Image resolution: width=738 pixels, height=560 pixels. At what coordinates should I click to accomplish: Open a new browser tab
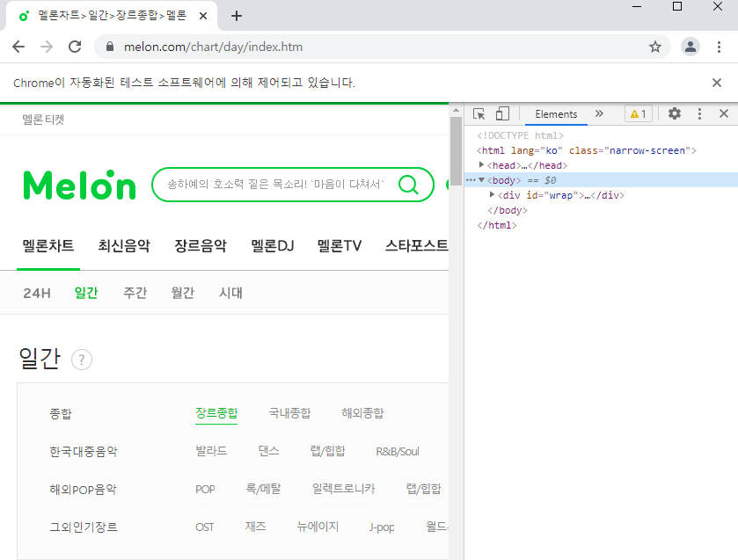tap(237, 16)
